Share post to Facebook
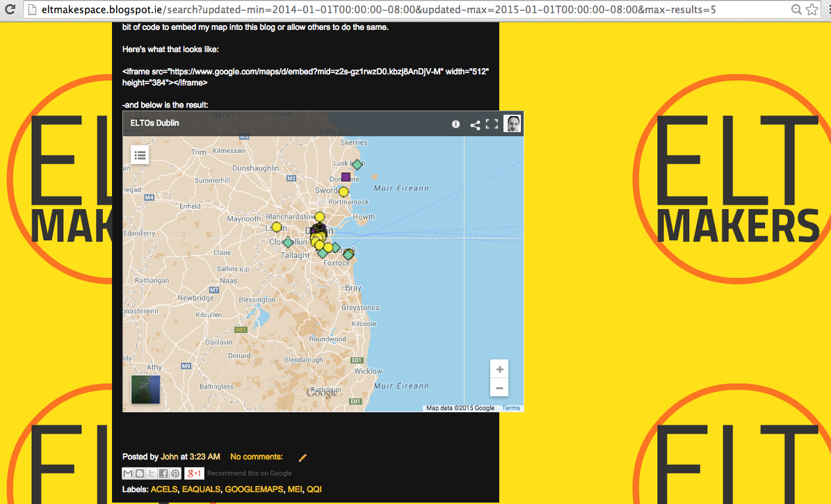 pos(163,473)
